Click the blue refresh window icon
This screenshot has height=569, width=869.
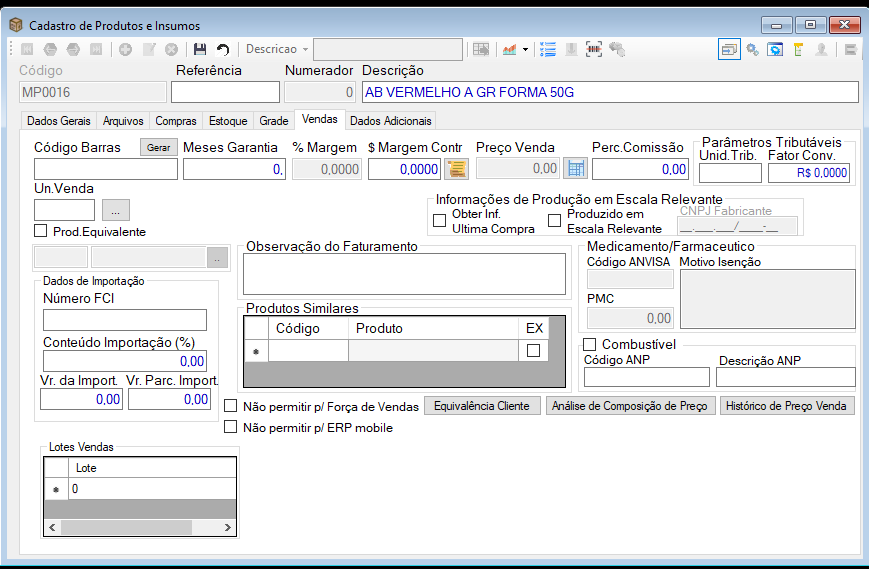775,49
